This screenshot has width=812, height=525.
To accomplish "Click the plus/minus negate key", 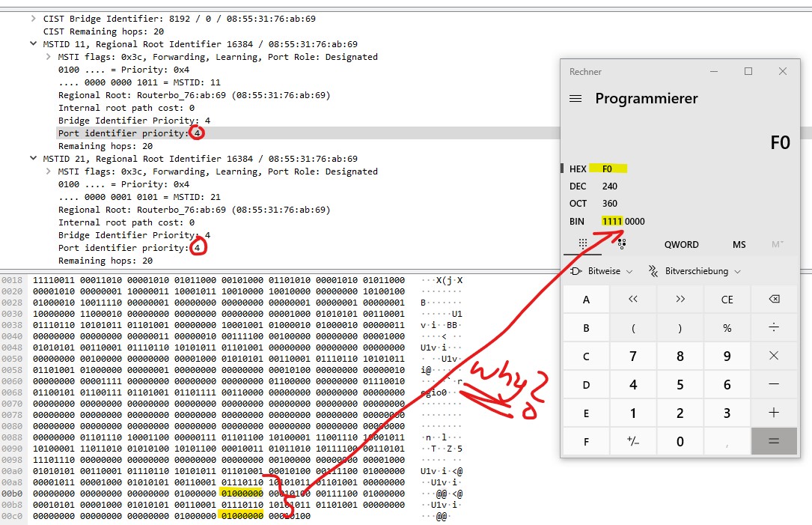I will (x=633, y=442).
